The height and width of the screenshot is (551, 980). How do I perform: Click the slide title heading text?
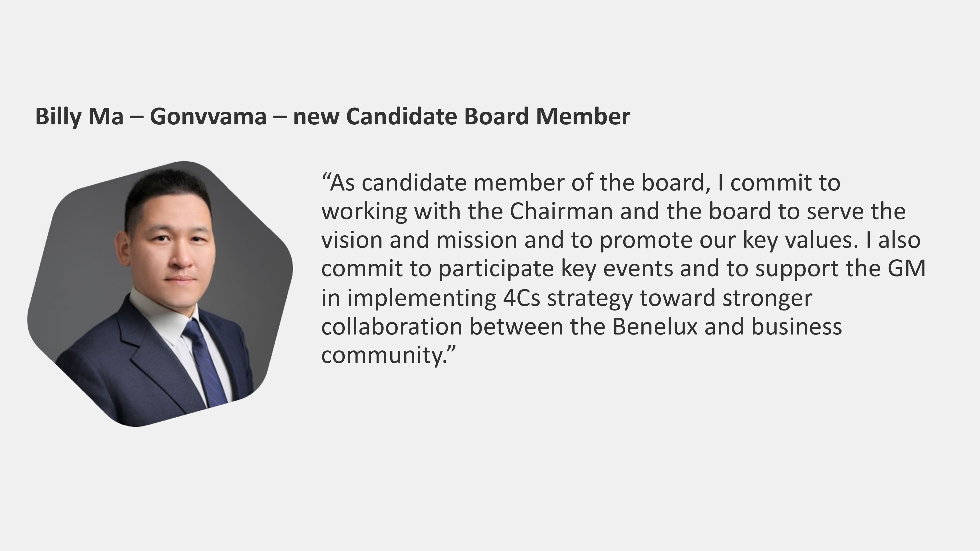click(x=332, y=116)
